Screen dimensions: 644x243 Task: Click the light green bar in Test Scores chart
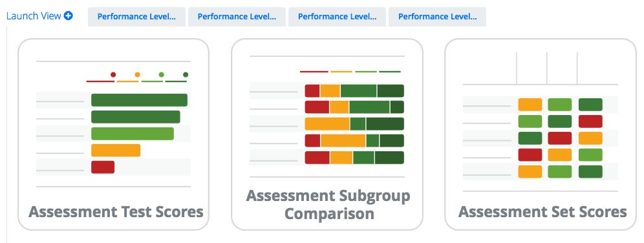(133, 133)
